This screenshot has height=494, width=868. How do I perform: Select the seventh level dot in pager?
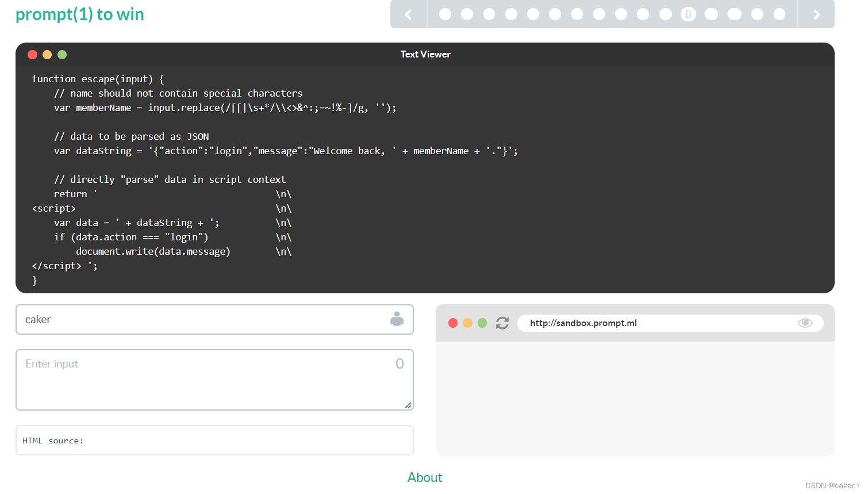click(577, 14)
